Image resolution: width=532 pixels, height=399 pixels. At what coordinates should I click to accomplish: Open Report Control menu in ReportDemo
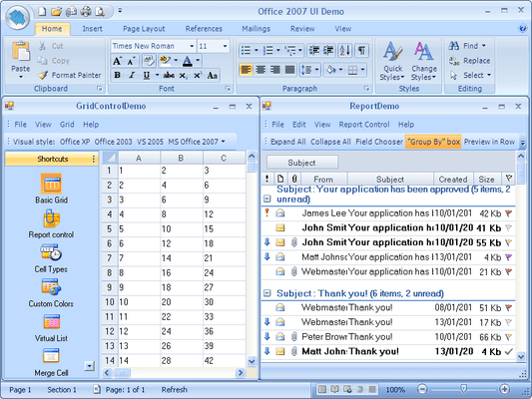pos(364,125)
